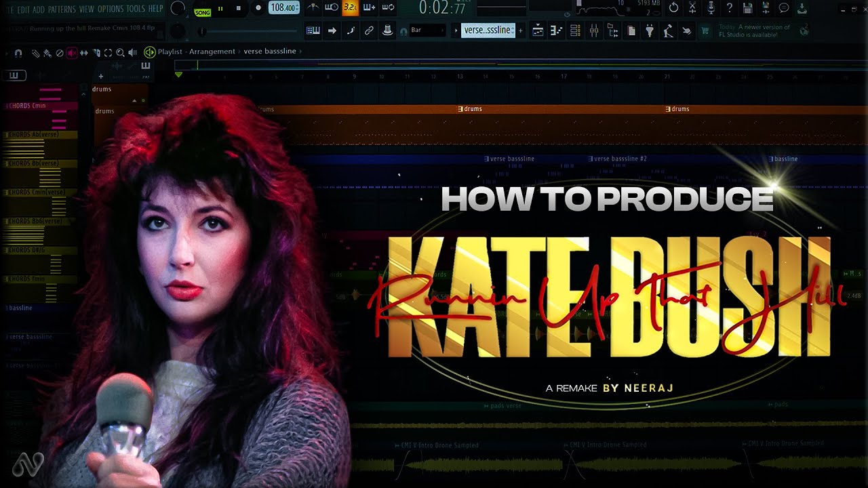Open audio editor scissors icon

click(x=692, y=8)
